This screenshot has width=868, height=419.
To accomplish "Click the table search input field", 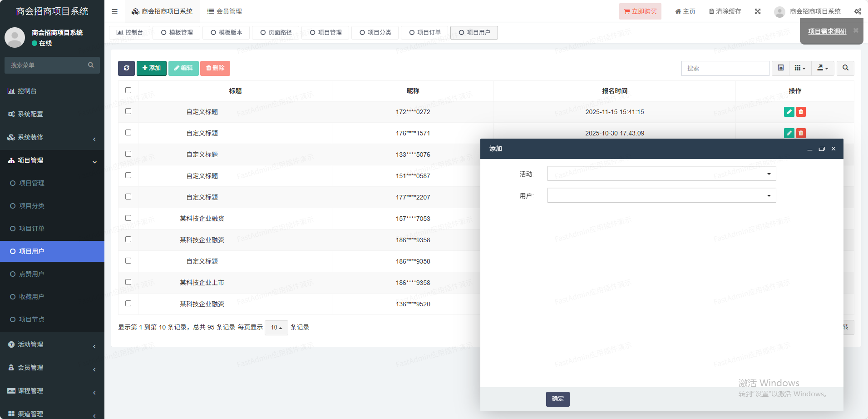I will [x=725, y=68].
